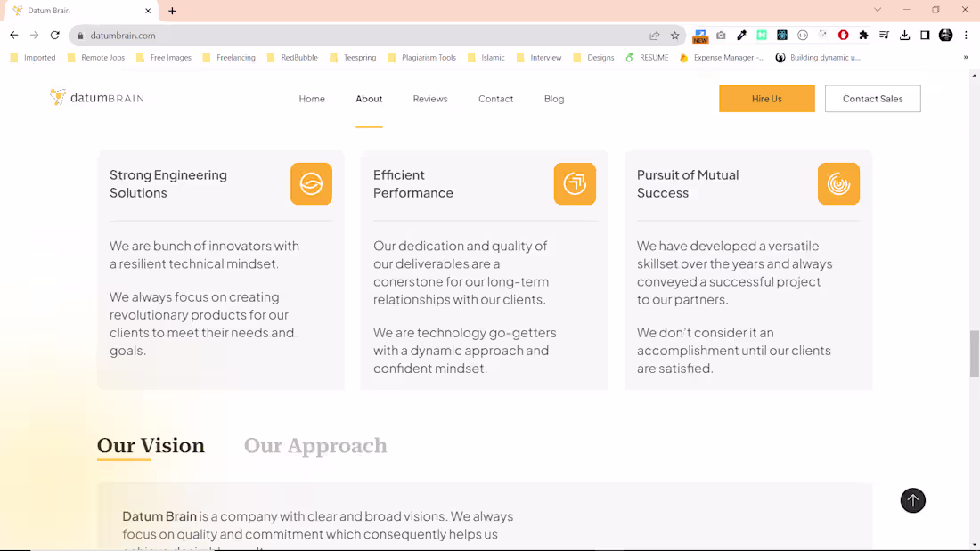This screenshot has height=551, width=980.
Task: Open Blog in the site menu
Action: click(x=554, y=99)
